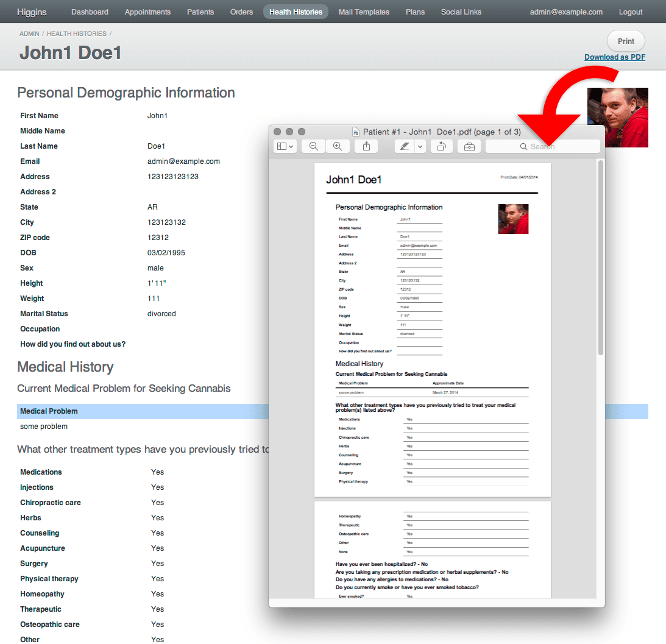
Task: Open the Orders menu item
Action: (x=241, y=12)
